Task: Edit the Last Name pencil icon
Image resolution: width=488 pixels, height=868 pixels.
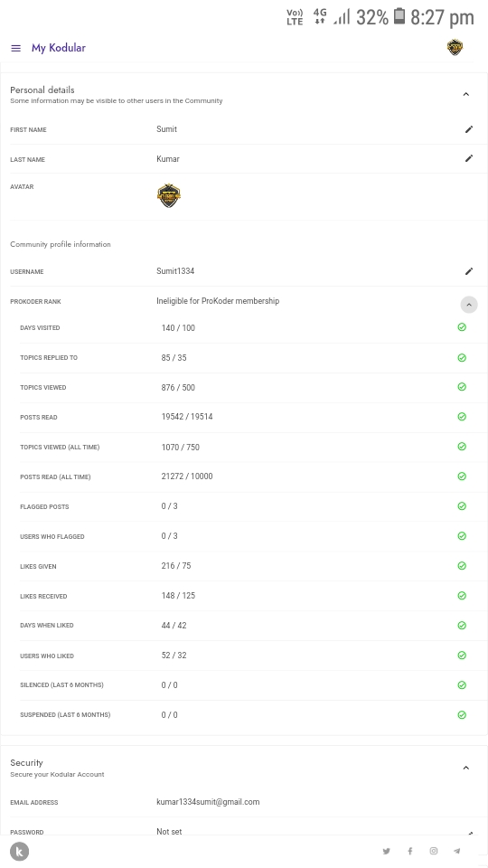Action: pos(469,158)
